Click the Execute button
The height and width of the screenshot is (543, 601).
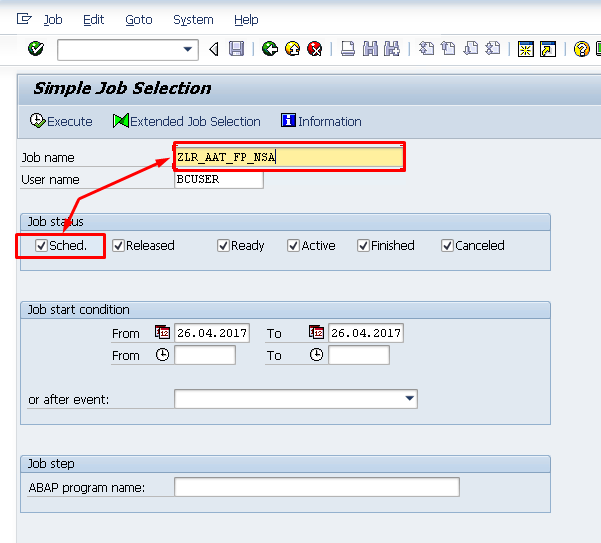tap(61, 121)
